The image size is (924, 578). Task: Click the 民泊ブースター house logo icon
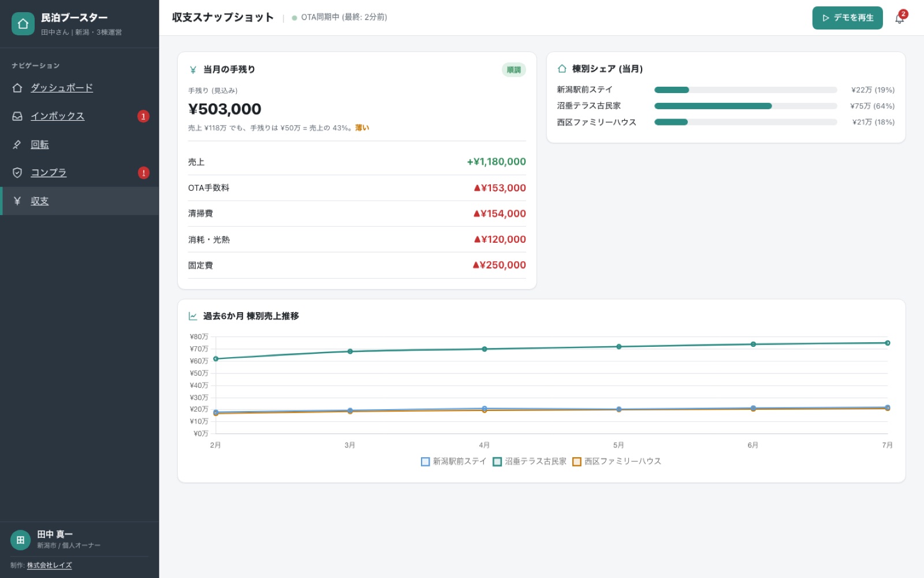[x=23, y=24]
